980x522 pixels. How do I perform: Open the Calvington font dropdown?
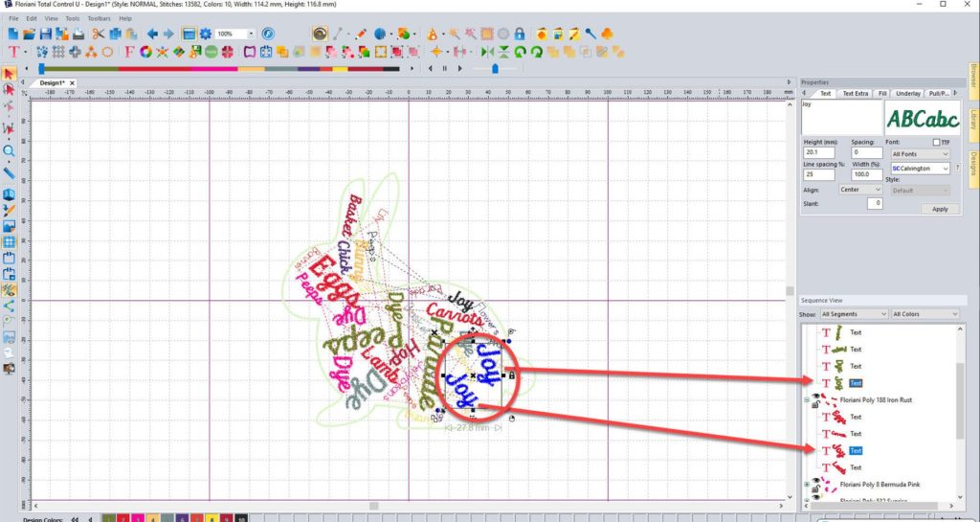(921, 169)
